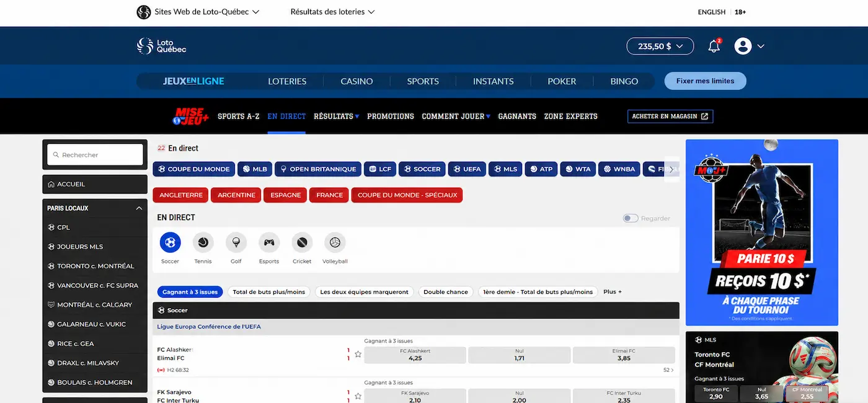Open the POKER tab
The image size is (868, 403).
[x=562, y=81]
